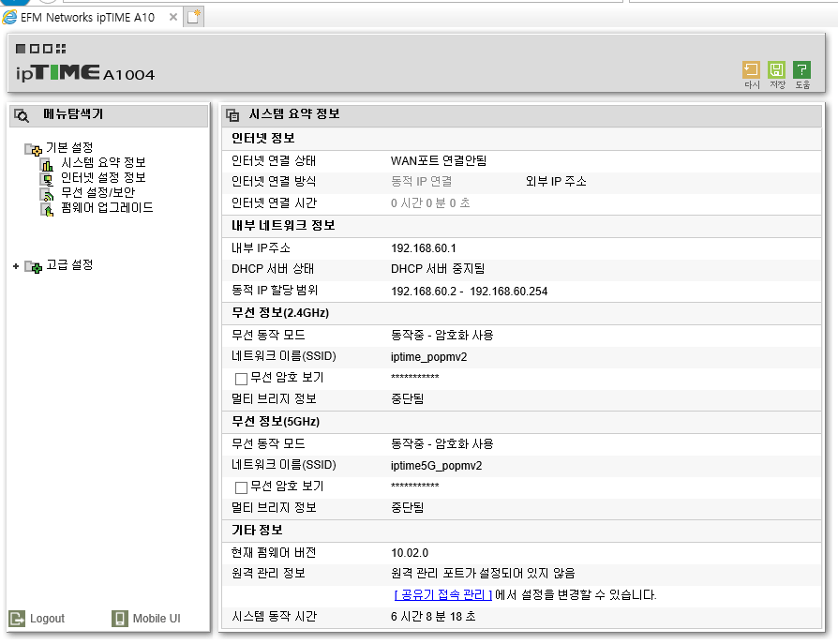Click the 펌웨어 업그레이드 arrow icon
838x644 pixels.
point(47,209)
